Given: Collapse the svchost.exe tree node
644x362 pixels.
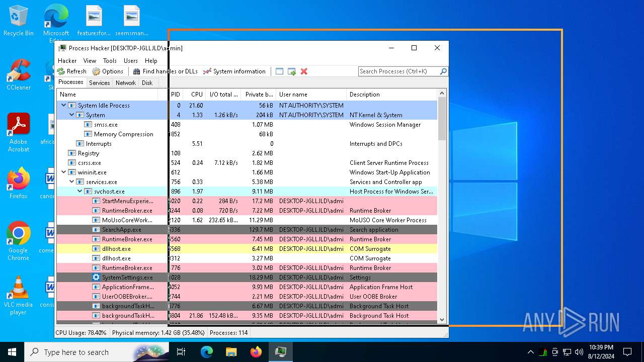Looking at the screenshot, I should tap(80, 191).
